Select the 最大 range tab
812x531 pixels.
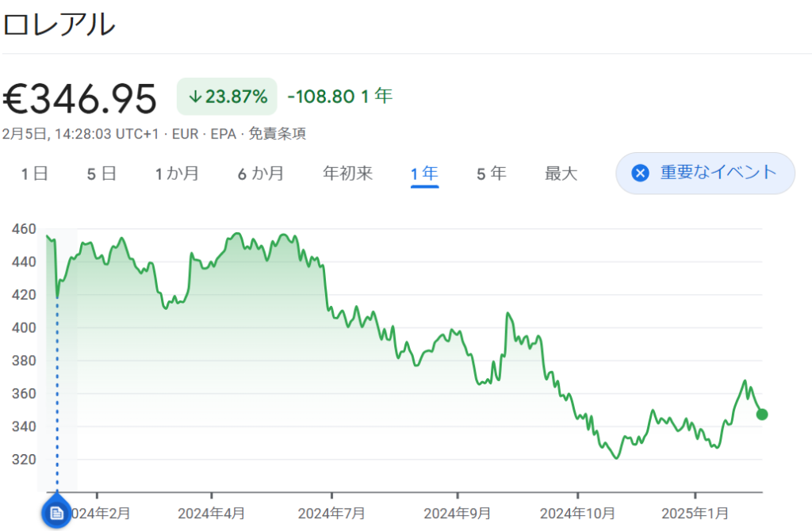coord(561,174)
